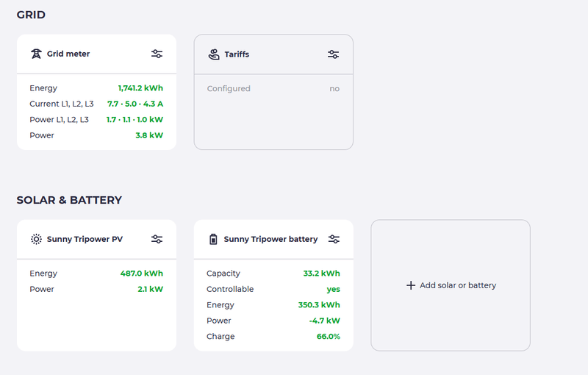Select the Grid meter card title

click(68, 54)
